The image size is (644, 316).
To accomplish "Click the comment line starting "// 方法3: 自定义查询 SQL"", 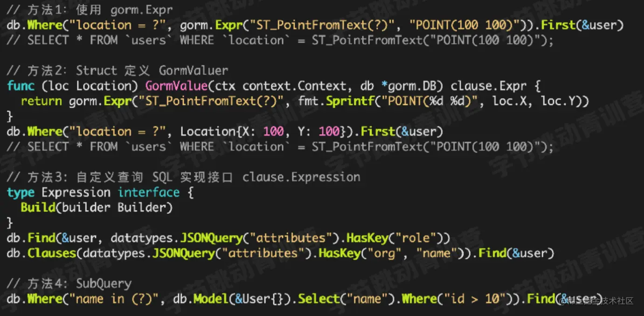I will [x=184, y=177].
